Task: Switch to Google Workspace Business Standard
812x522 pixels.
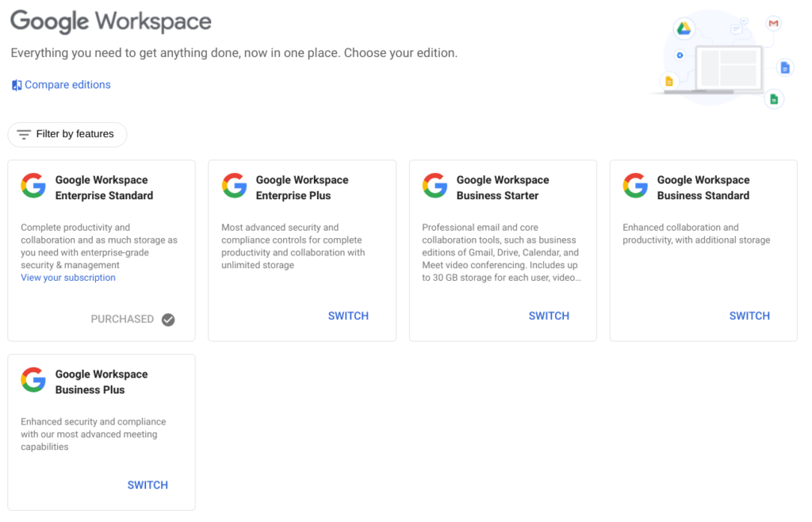Action: [x=749, y=315]
